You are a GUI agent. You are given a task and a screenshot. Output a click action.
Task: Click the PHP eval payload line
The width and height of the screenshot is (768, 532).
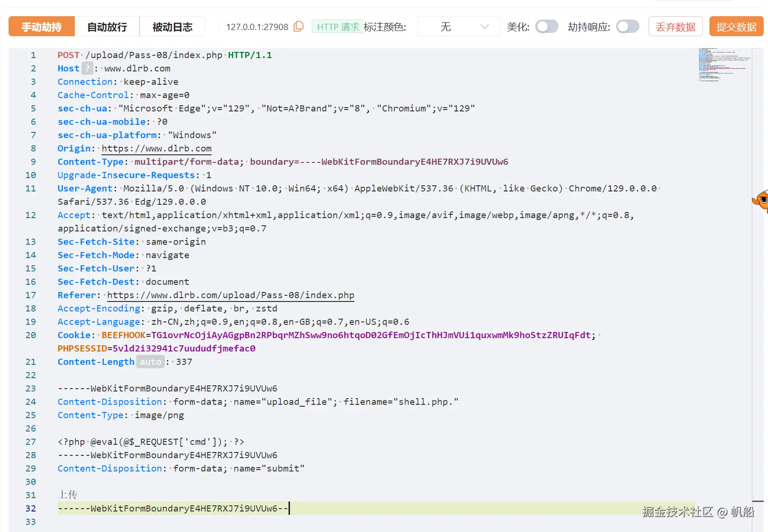(151, 442)
